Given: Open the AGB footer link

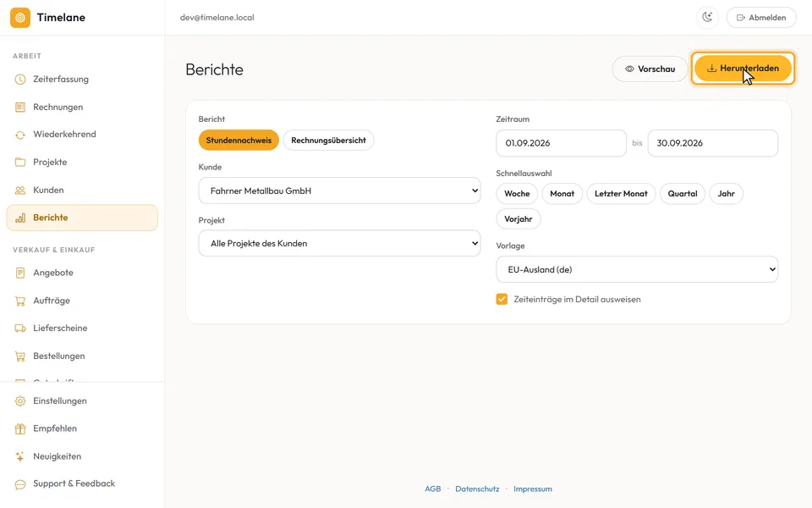Looking at the screenshot, I should coord(433,489).
